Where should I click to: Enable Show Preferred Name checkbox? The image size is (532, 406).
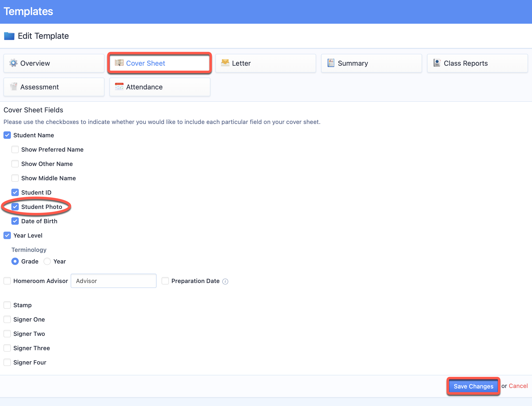pyautogui.click(x=15, y=149)
